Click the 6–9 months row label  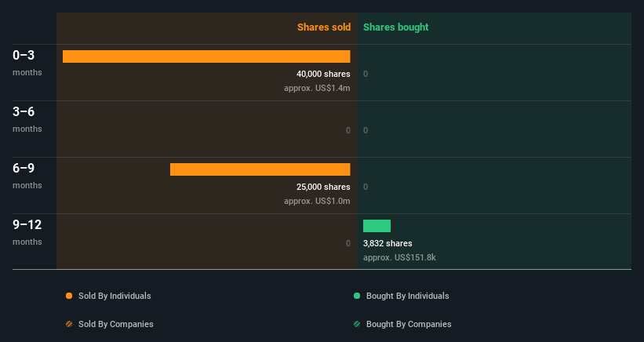(x=27, y=176)
